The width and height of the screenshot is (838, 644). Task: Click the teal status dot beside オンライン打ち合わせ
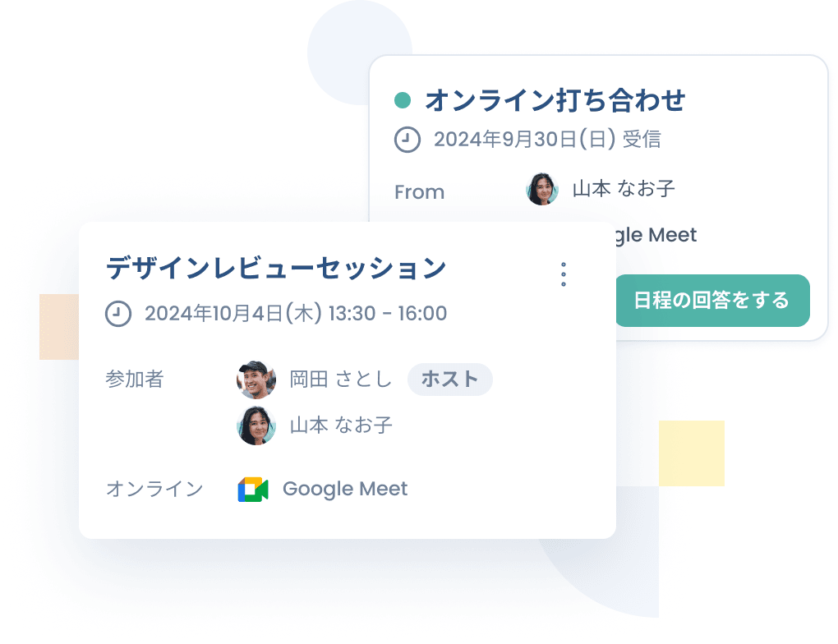coord(402,99)
